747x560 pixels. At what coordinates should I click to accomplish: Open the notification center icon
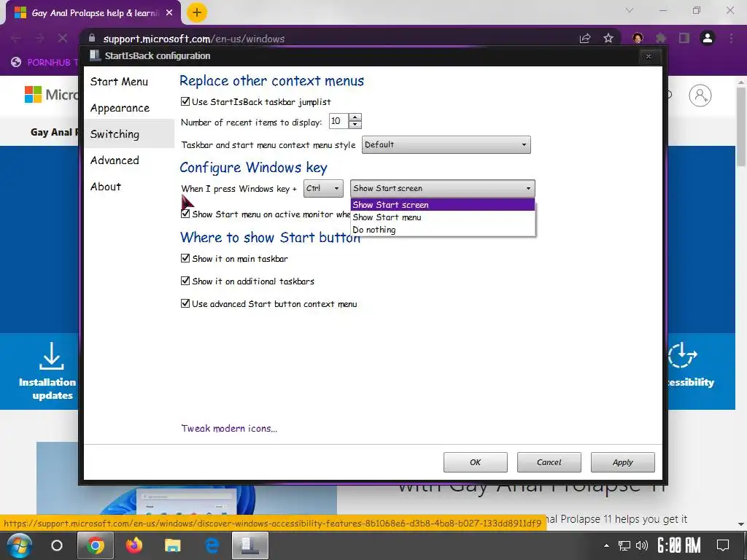click(x=723, y=545)
